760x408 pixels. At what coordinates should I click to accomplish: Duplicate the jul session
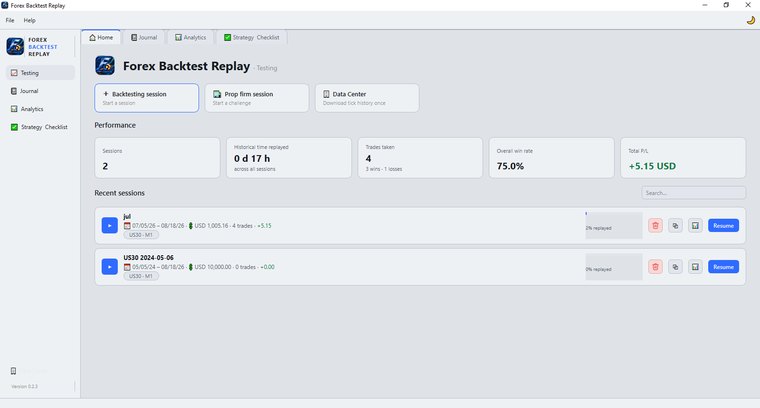[x=675, y=225]
